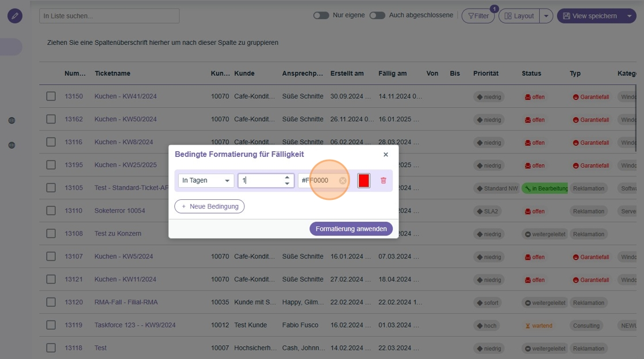644x359 pixels.
Task: Open ticket link Soketerror 10054
Action: tap(120, 211)
